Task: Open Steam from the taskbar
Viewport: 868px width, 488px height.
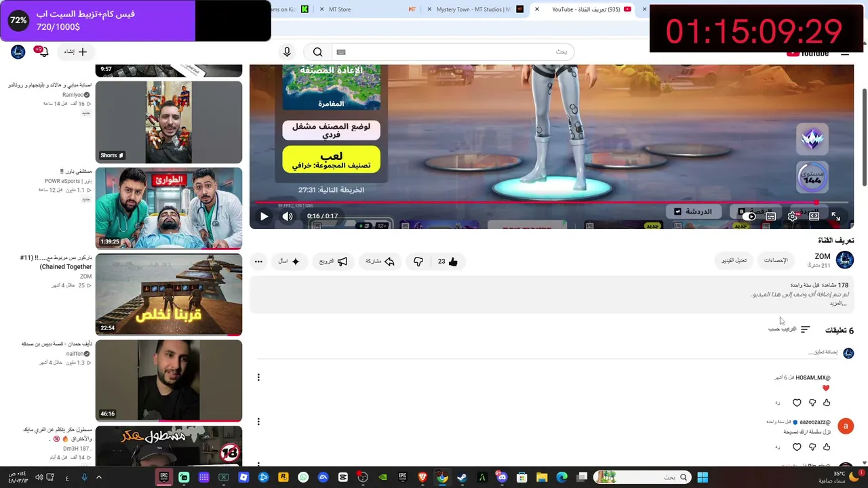Action: click(x=462, y=477)
